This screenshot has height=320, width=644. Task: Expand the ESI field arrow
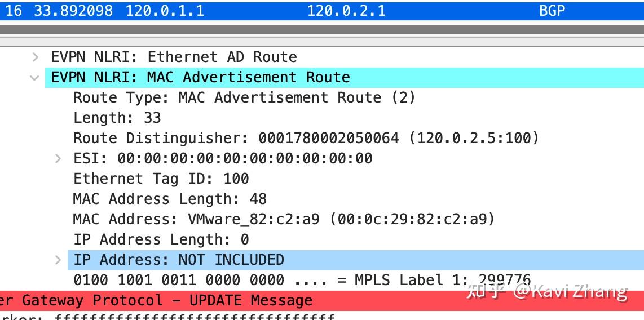(x=58, y=158)
